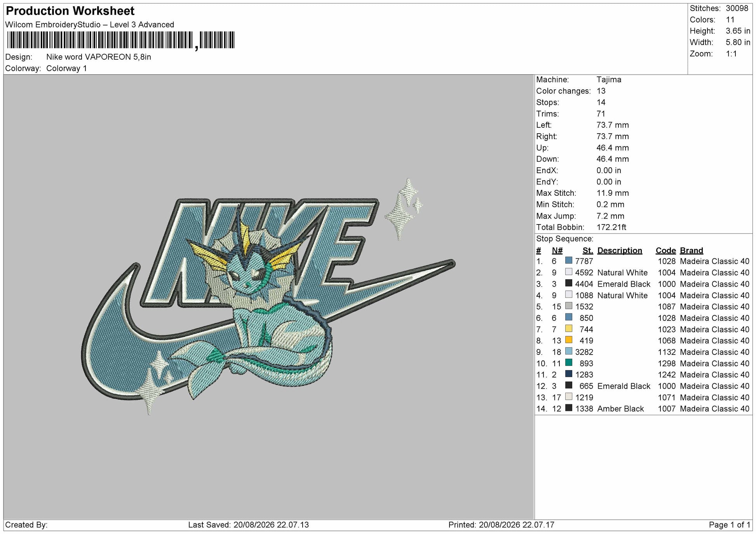
Task: Click the gray swatch in stop row 5
Action: (x=569, y=306)
